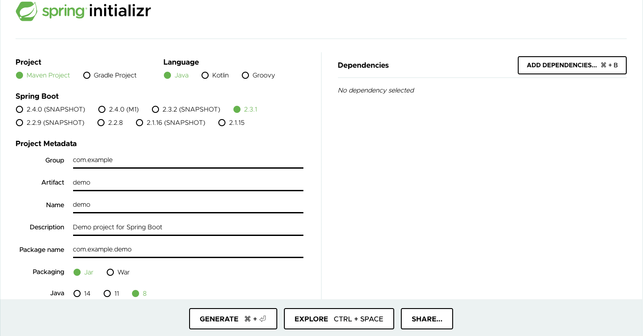Click the Dependencies heading
Image resolution: width=644 pixels, height=336 pixels.
pos(363,65)
